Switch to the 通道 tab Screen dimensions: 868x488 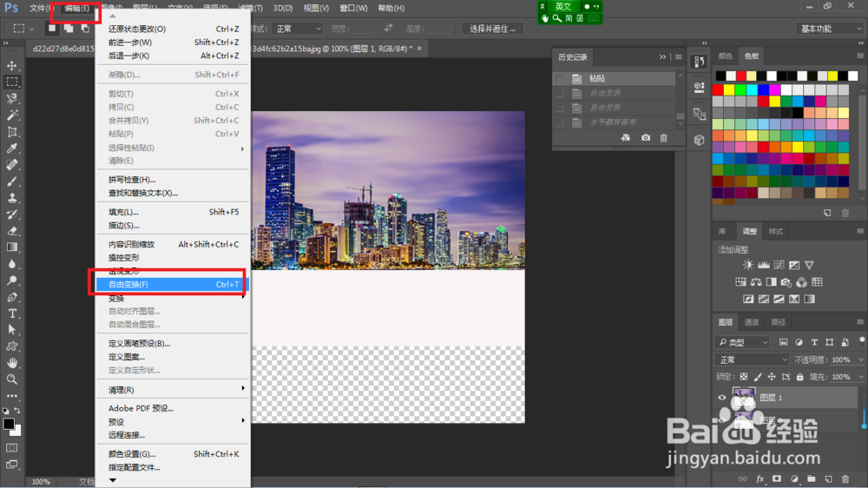click(x=752, y=322)
